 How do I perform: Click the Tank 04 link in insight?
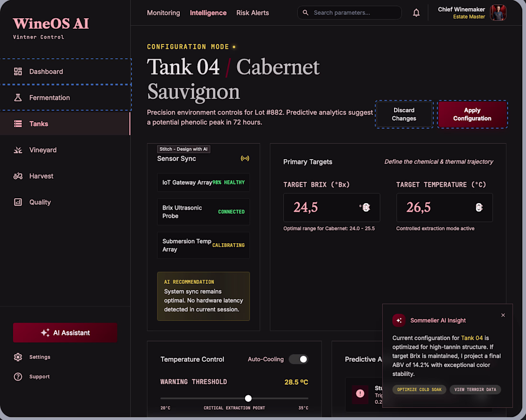pyautogui.click(x=471, y=338)
